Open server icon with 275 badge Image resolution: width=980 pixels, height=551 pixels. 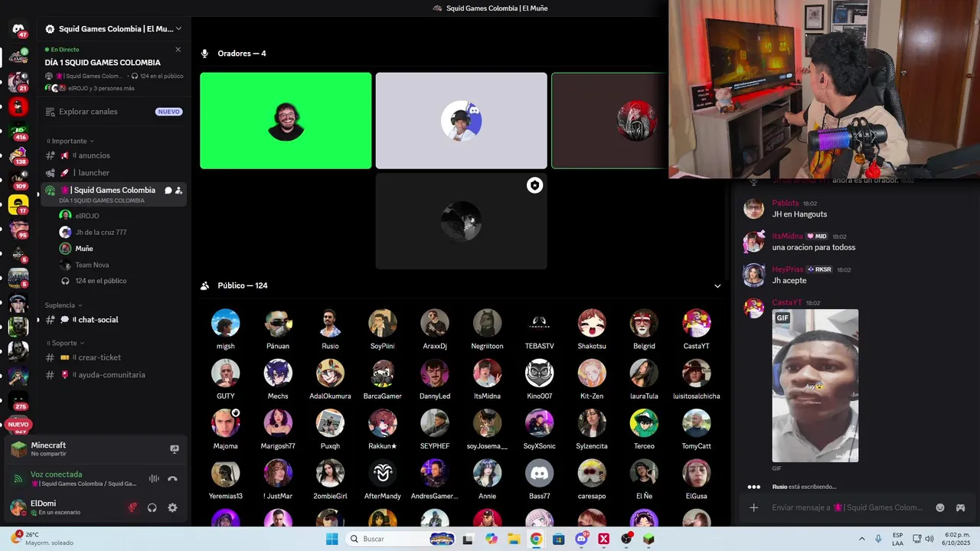18,400
